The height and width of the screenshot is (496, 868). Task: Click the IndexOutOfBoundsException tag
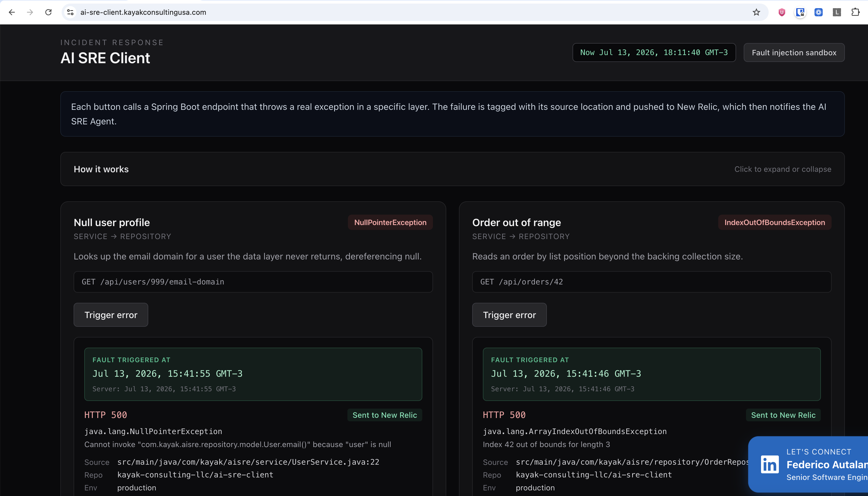[x=774, y=223]
